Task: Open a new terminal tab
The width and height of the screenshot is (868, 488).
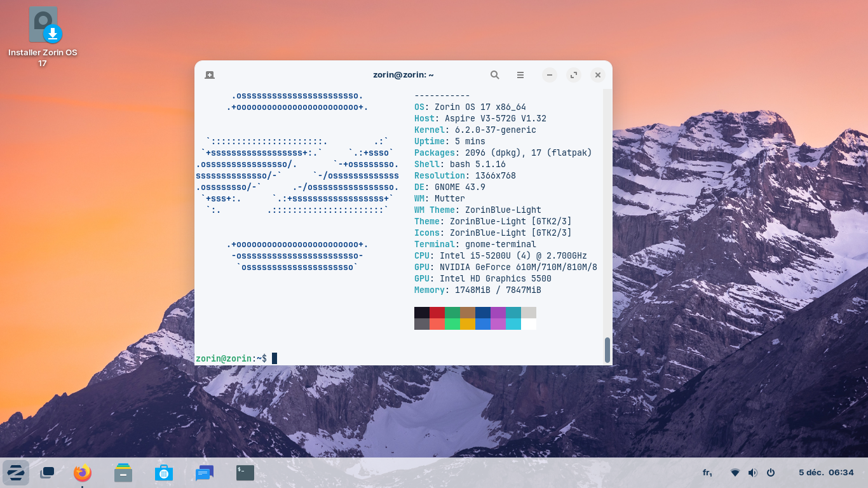Action: click(x=210, y=75)
